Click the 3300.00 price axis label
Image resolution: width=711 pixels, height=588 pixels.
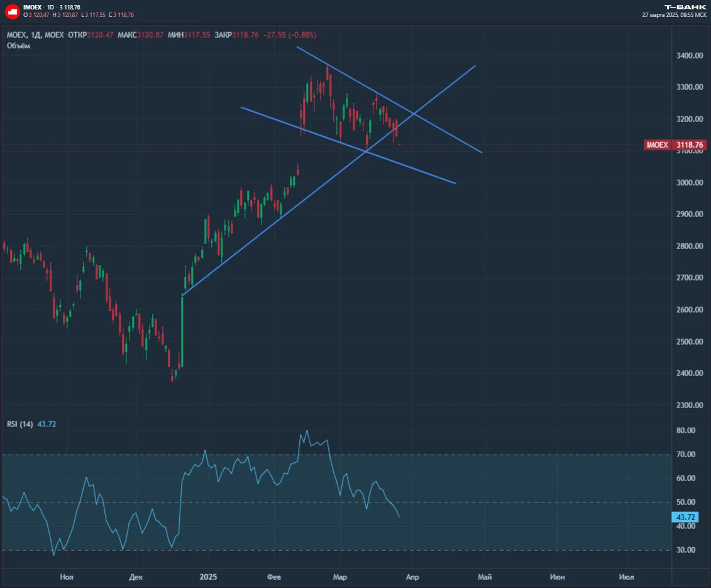(690, 87)
